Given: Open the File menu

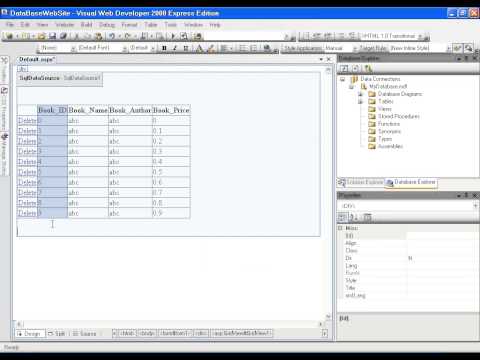Looking at the screenshot, I should 10,25.
